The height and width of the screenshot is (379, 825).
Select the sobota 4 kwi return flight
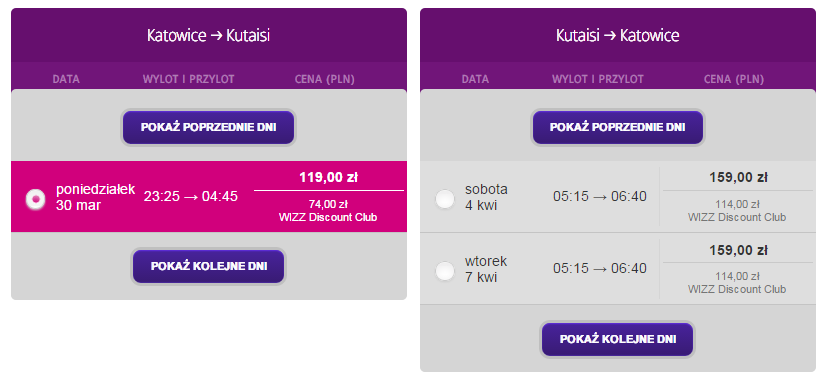tap(445, 199)
